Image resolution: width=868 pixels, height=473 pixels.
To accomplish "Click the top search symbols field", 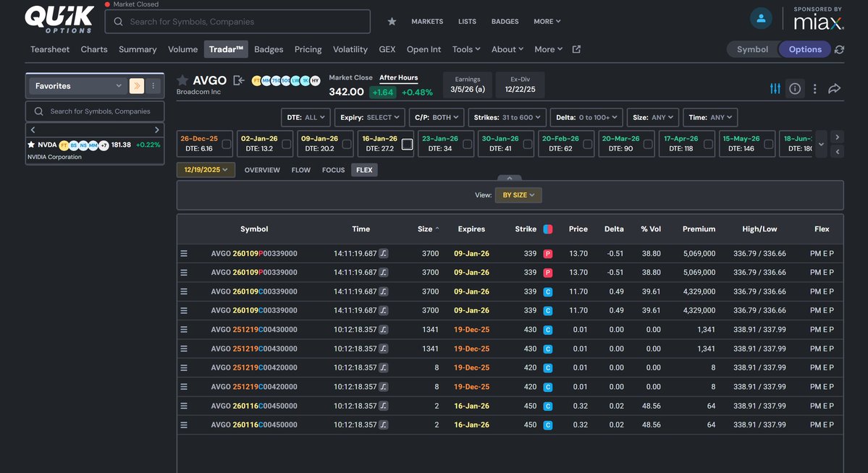I will point(237,22).
